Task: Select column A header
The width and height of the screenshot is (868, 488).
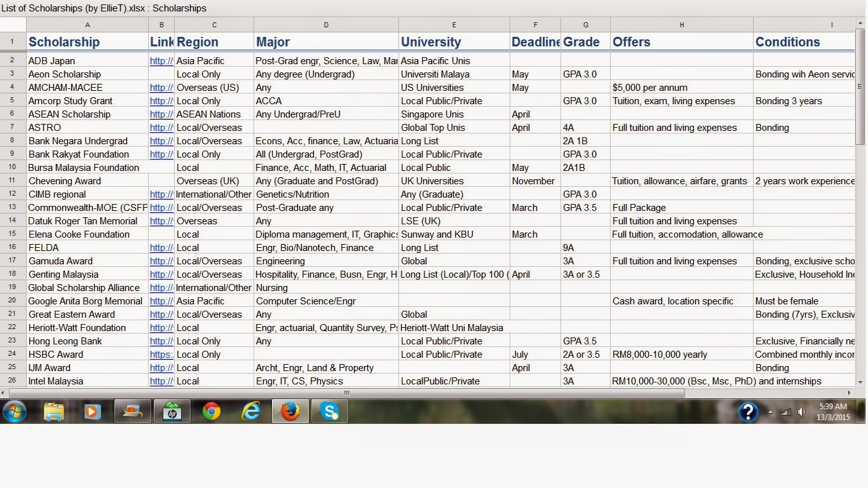Action: 87,25
